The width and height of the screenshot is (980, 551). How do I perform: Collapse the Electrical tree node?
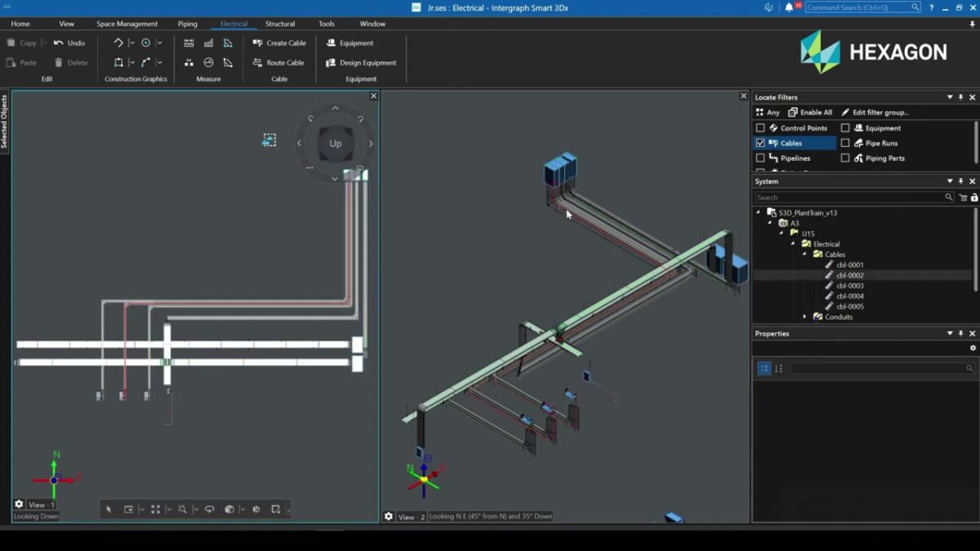point(792,244)
